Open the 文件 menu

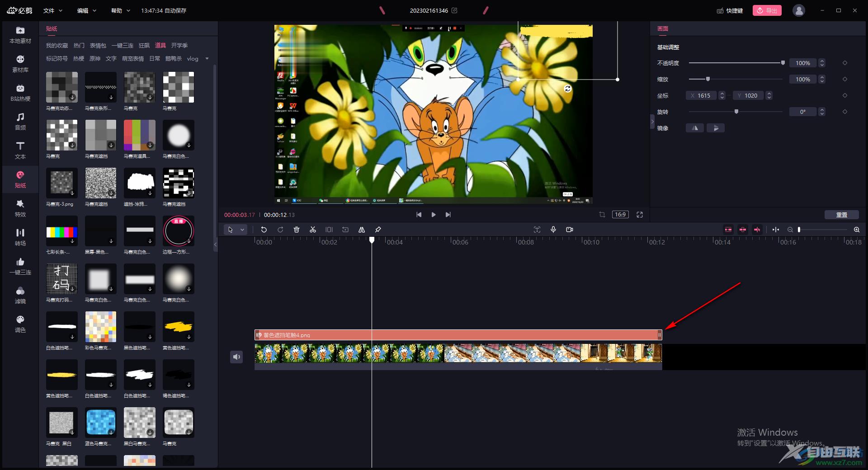point(52,10)
